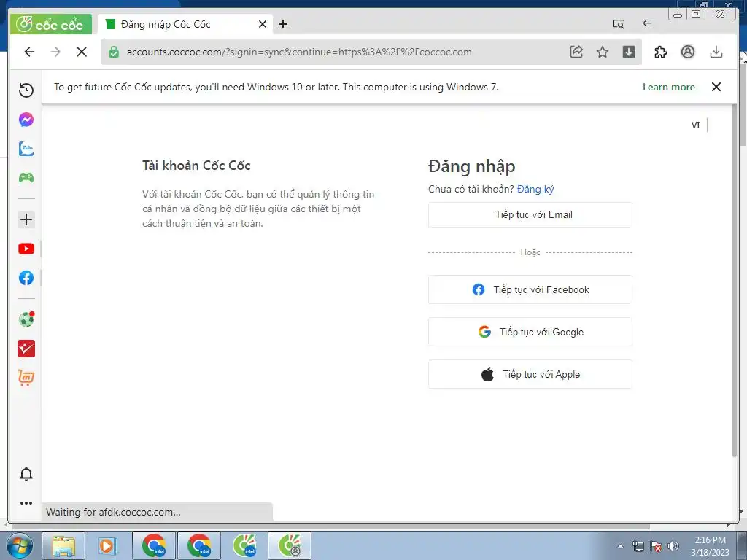Open Facebook from the sidebar
The image size is (747, 560).
click(x=26, y=278)
